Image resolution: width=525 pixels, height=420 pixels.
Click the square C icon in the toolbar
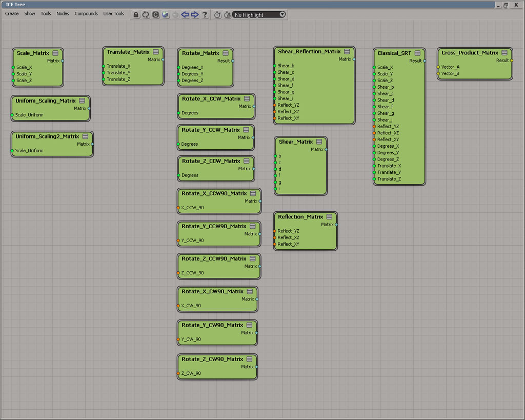(x=155, y=15)
